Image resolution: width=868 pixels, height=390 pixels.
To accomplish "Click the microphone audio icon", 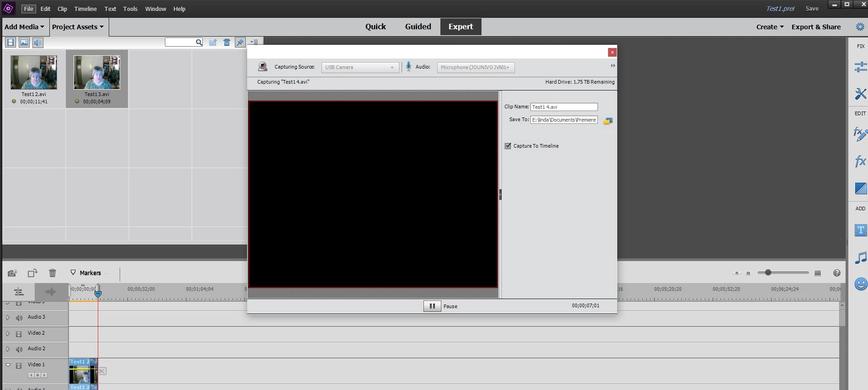I will click(408, 67).
